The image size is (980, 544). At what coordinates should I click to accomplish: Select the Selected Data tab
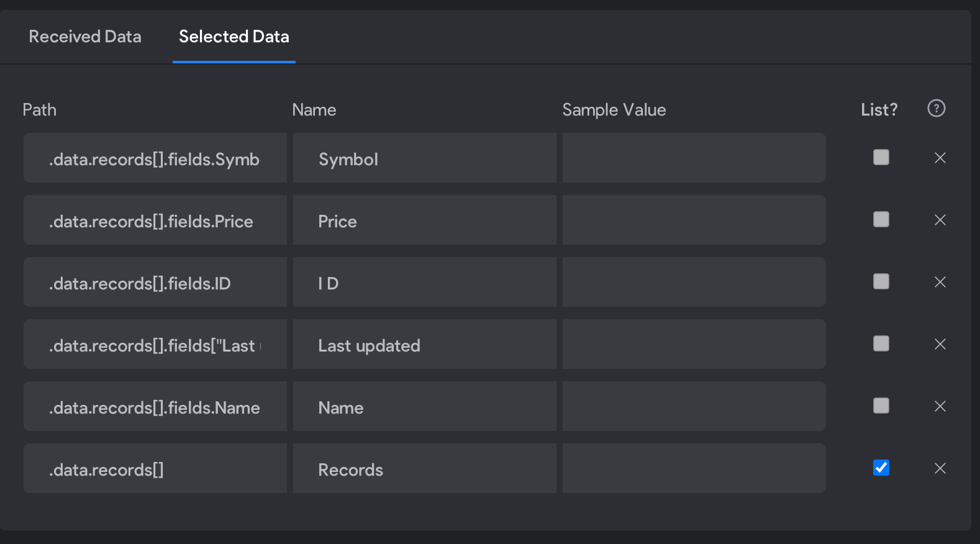tap(234, 37)
